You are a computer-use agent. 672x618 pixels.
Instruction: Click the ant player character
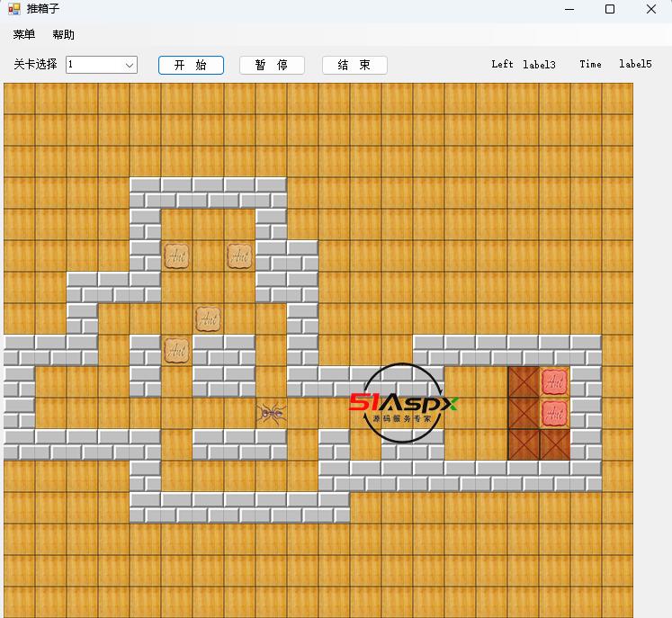coord(271,413)
